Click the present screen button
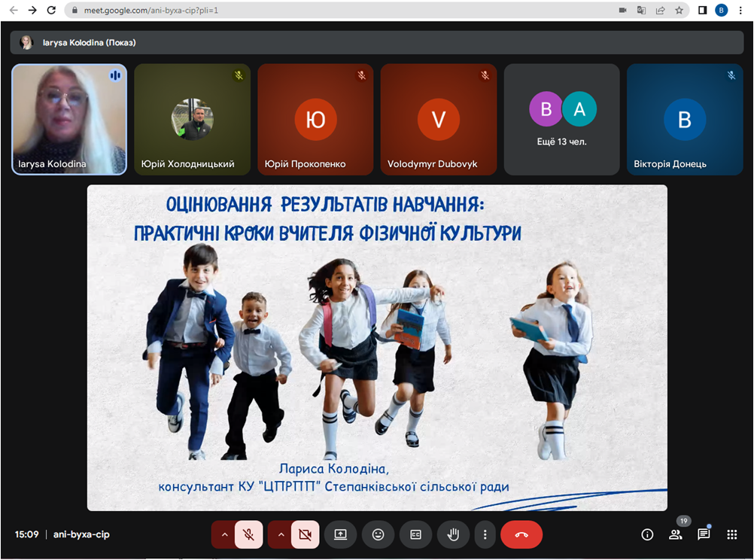 [x=340, y=534]
